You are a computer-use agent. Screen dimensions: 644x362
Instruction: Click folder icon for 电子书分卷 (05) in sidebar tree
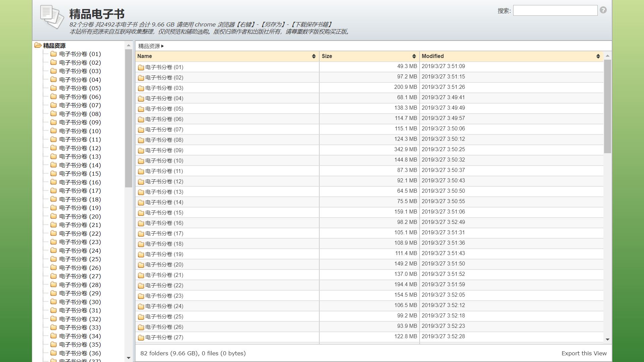click(53, 88)
